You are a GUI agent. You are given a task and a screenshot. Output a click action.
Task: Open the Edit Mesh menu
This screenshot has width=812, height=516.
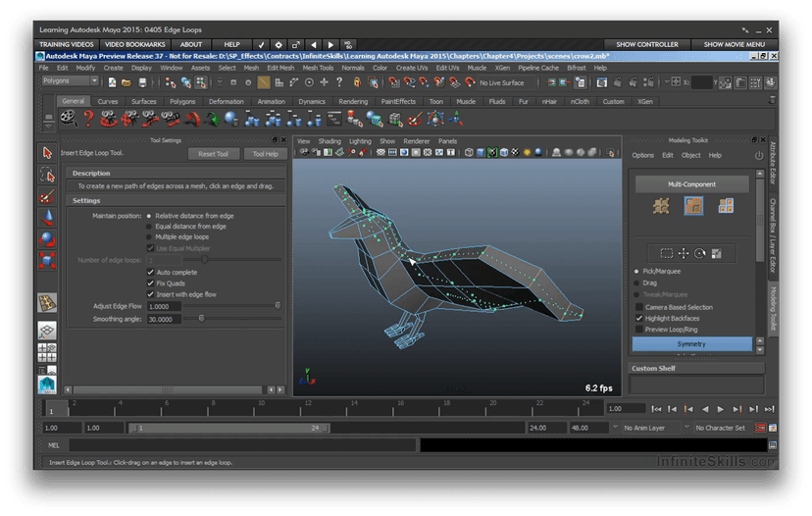(x=280, y=68)
